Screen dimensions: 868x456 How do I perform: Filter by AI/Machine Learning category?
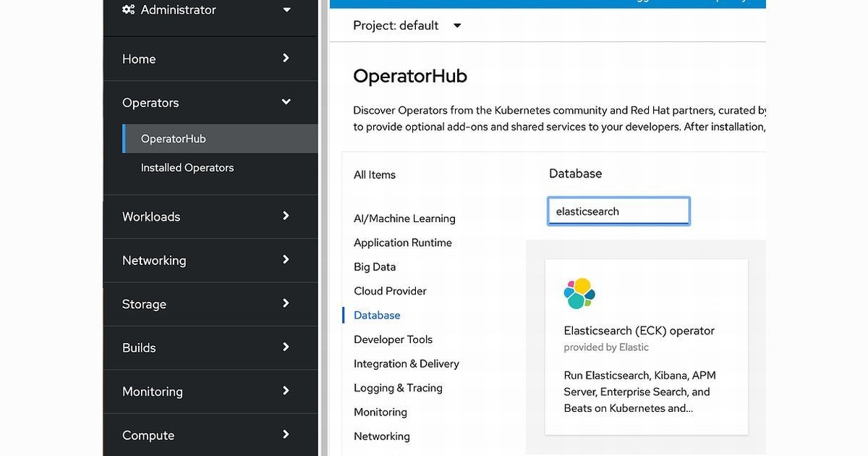[x=404, y=219]
